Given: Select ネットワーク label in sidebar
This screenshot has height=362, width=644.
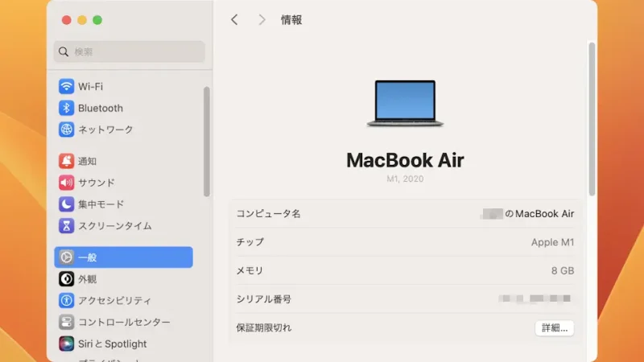Looking at the screenshot, I should point(105,130).
